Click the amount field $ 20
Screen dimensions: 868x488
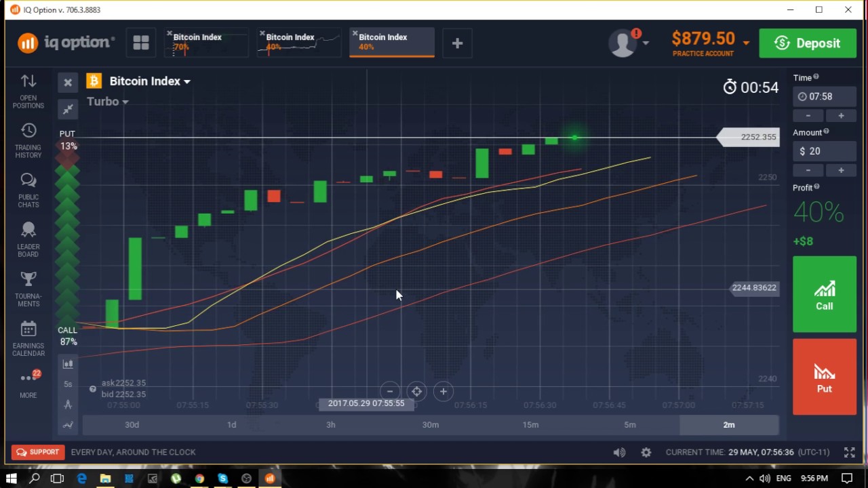[x=825, y=151]
